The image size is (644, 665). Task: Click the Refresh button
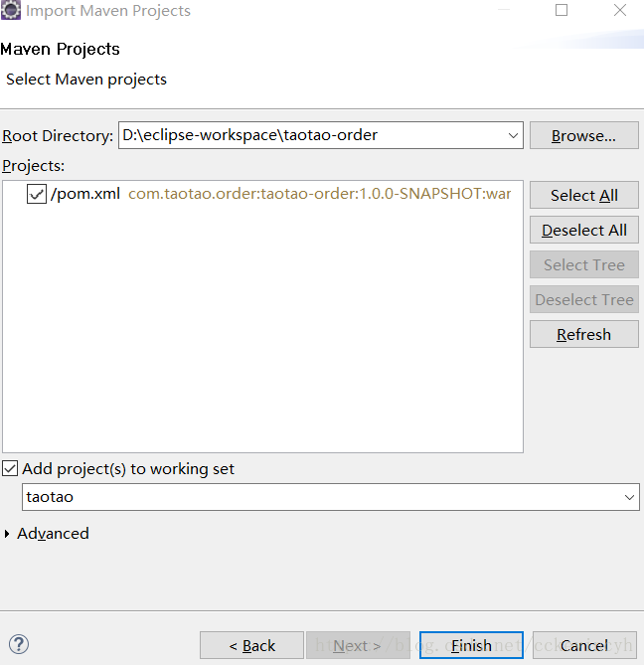click(583, 334)
